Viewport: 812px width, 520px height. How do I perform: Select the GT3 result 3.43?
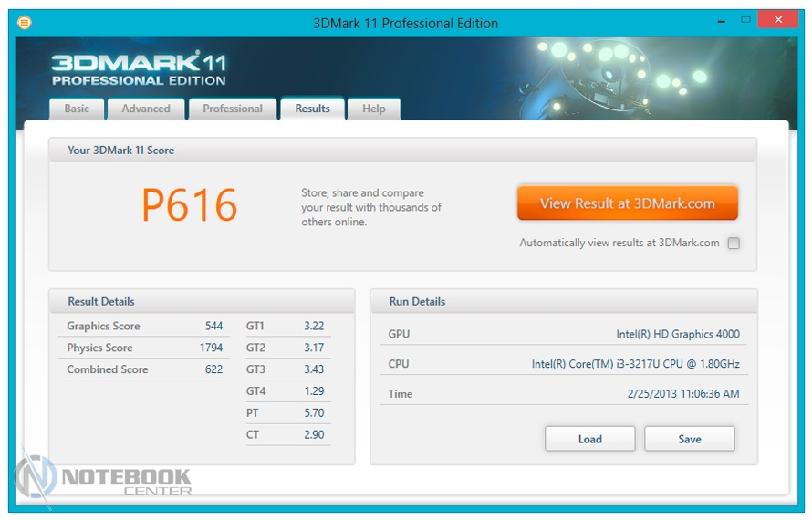pyautogui.click(x=314, y=369)
